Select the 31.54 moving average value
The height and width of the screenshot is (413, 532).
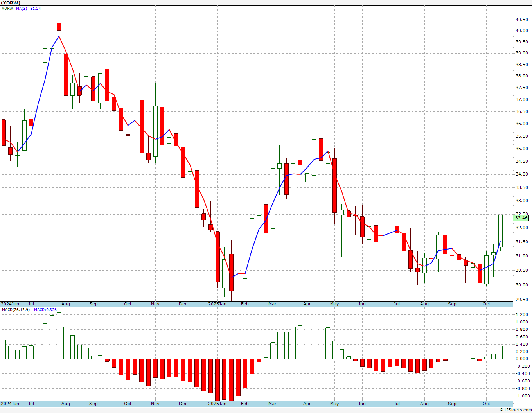[35, 9]
